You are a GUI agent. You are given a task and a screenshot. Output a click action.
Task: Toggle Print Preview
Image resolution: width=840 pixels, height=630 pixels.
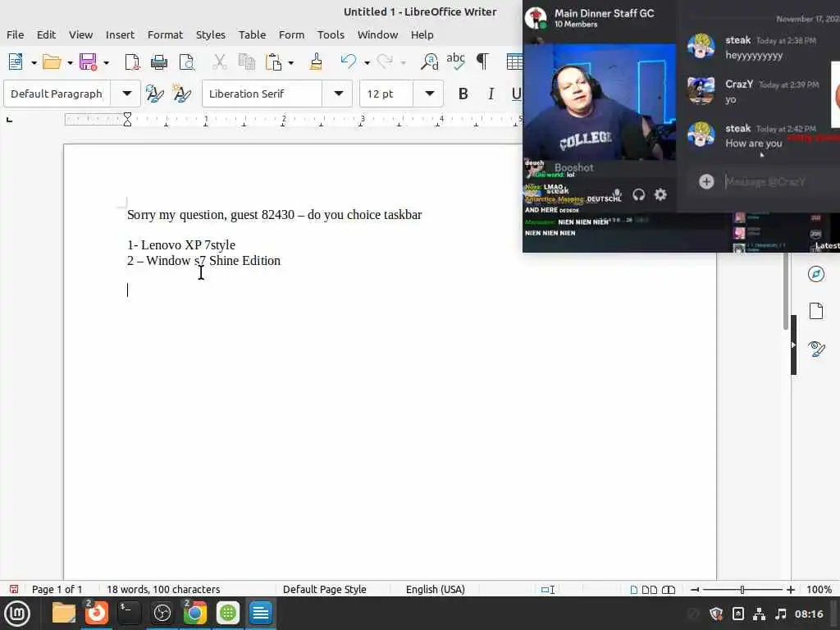click(x=187, y=62)
